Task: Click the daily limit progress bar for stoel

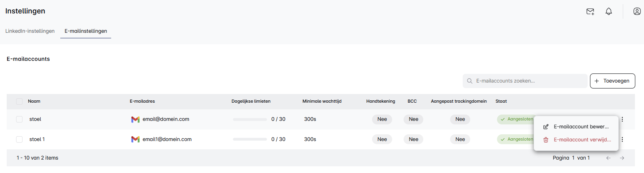Action: tap(249, 119)
